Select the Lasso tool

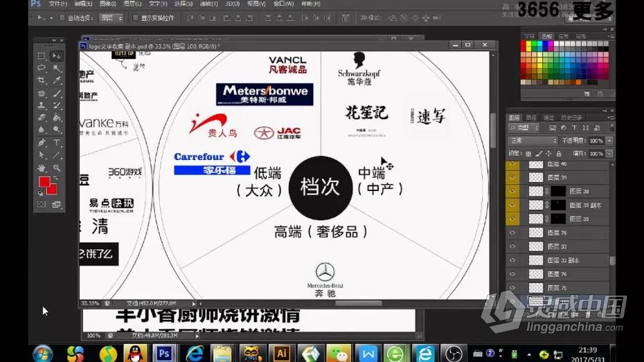click(x=42, y=68)
